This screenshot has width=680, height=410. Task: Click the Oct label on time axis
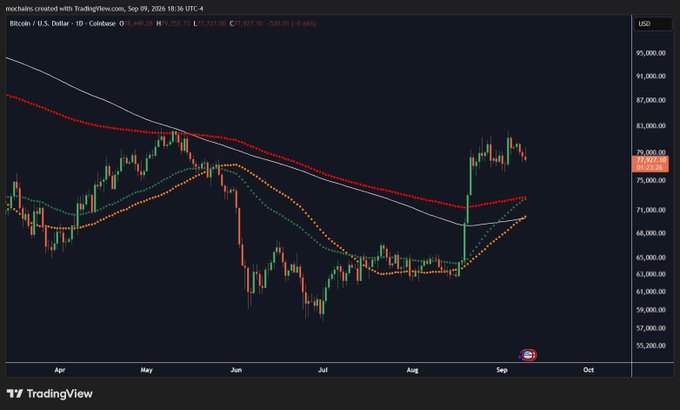[x=588, y=370]
